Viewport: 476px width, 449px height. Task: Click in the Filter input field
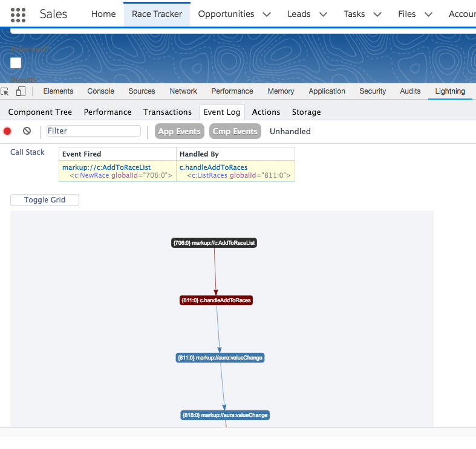(93, 131)
